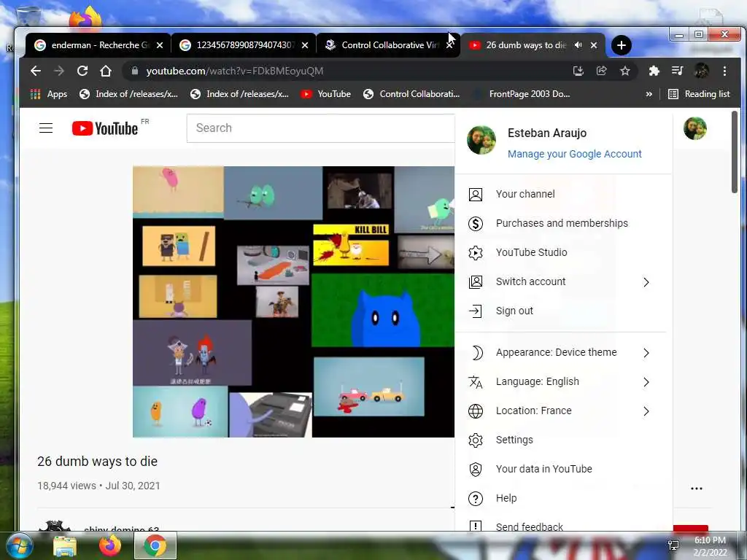
Task: Click the 18,944 views text
Action: 66,486
